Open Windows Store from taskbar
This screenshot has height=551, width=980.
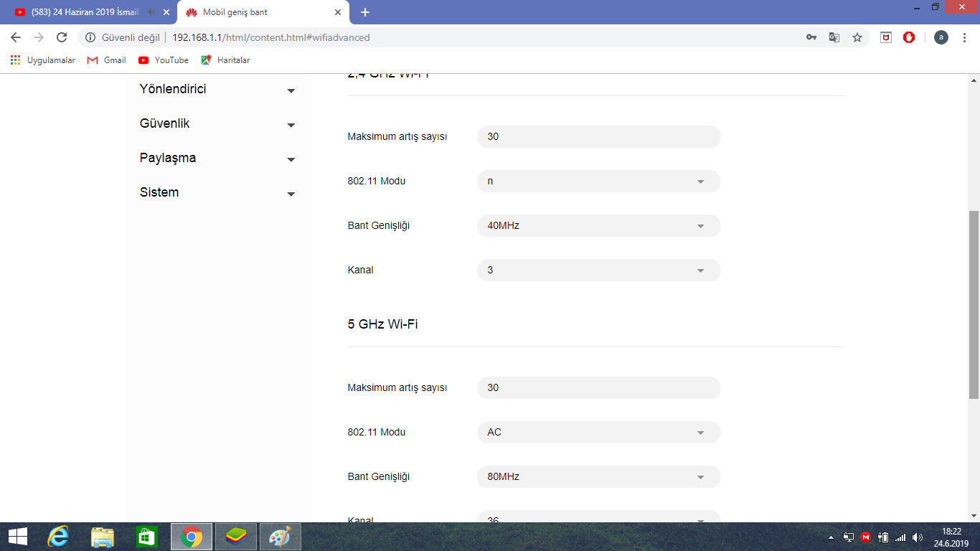(147, 537)
